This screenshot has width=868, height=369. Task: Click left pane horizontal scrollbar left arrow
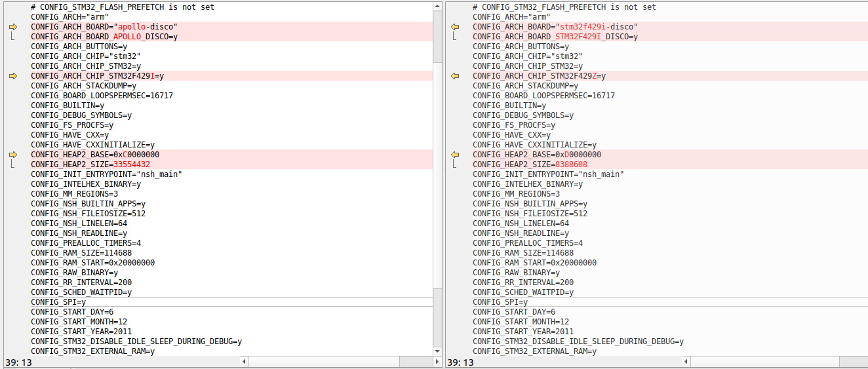[x=245, y=361]
